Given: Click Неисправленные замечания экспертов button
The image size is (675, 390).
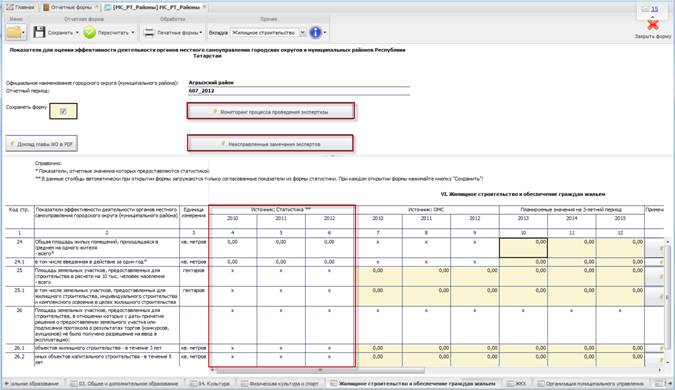Looking at the screenshot, I should (271, 144).
